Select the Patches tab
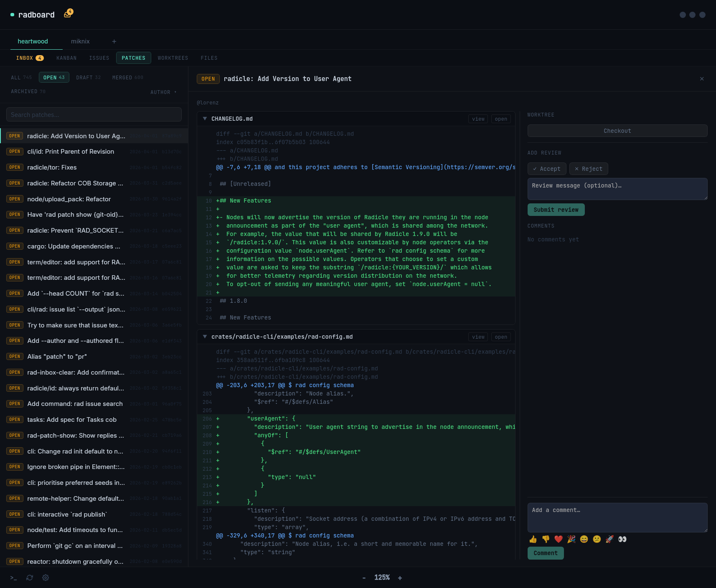 click(x=134, y=58)
